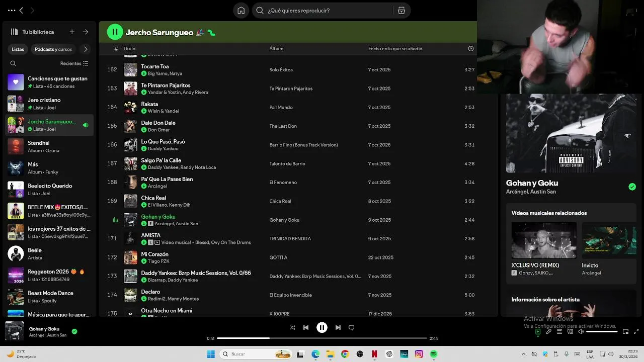
Task: Go back with the left arrow
Action: [21, 11]
